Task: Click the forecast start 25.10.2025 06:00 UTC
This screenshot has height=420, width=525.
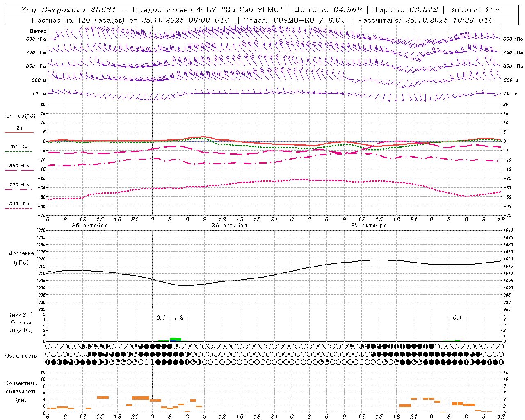Action: coord(185,20)
